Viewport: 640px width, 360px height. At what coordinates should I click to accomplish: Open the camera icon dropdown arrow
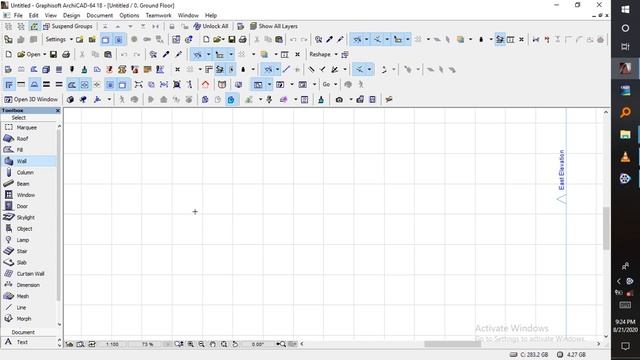351,100
